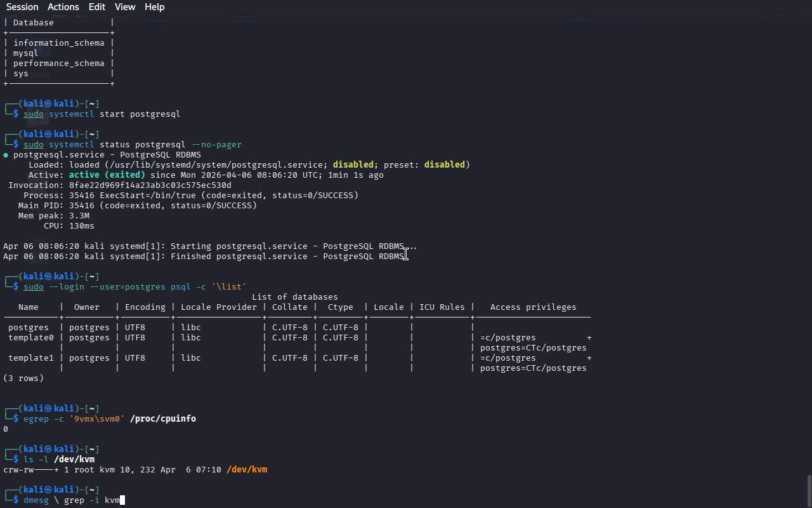This screenshot has width=812, height=508.
Task: Click the green postgresql.service status dot
Action: pyautogui.click(x=6, y=155)
